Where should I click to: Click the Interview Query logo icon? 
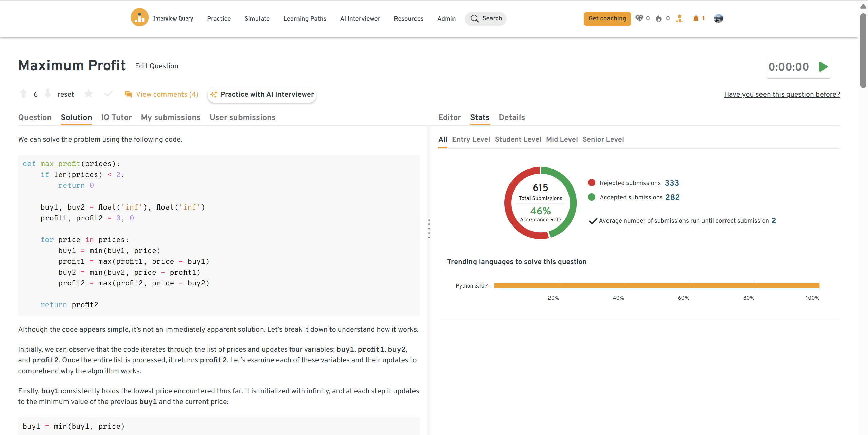coord(139,18)
